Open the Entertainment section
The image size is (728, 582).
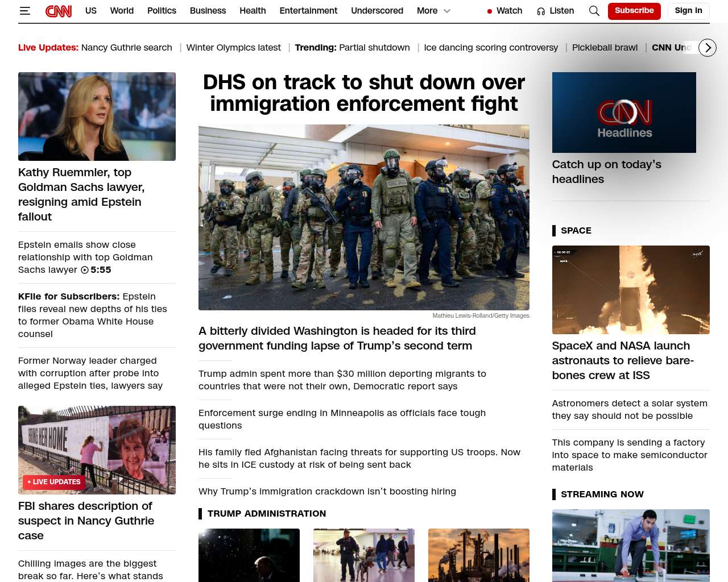click(x=308, y=11)
